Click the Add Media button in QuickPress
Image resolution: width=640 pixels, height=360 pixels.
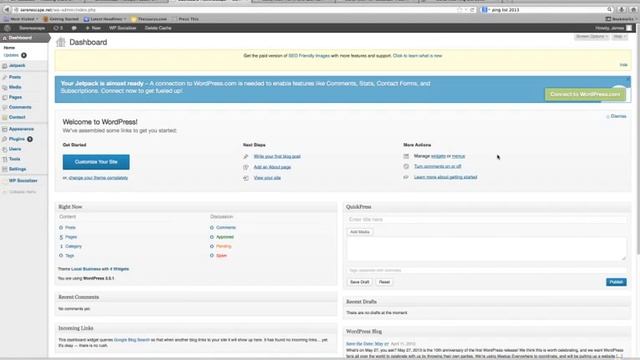360,232
